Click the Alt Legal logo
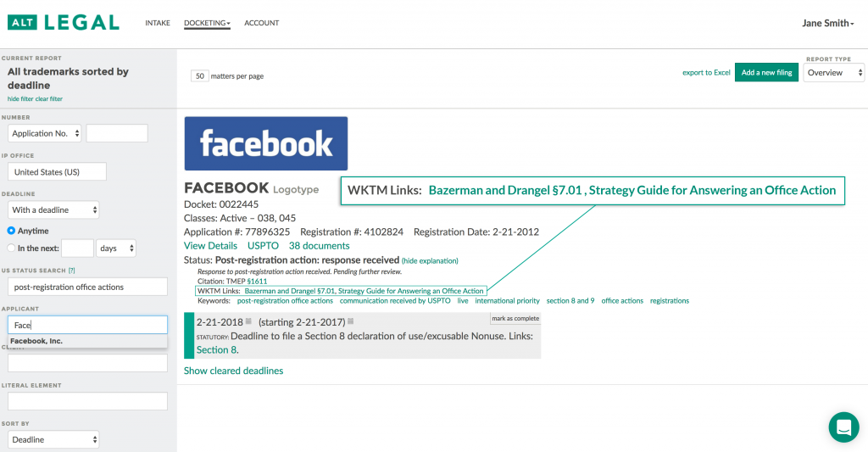 (63, 23)
